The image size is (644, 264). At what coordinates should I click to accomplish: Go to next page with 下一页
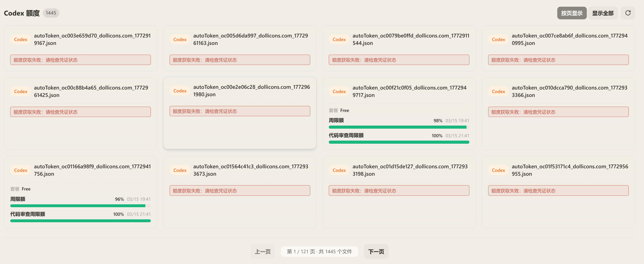tap(376, 251)
